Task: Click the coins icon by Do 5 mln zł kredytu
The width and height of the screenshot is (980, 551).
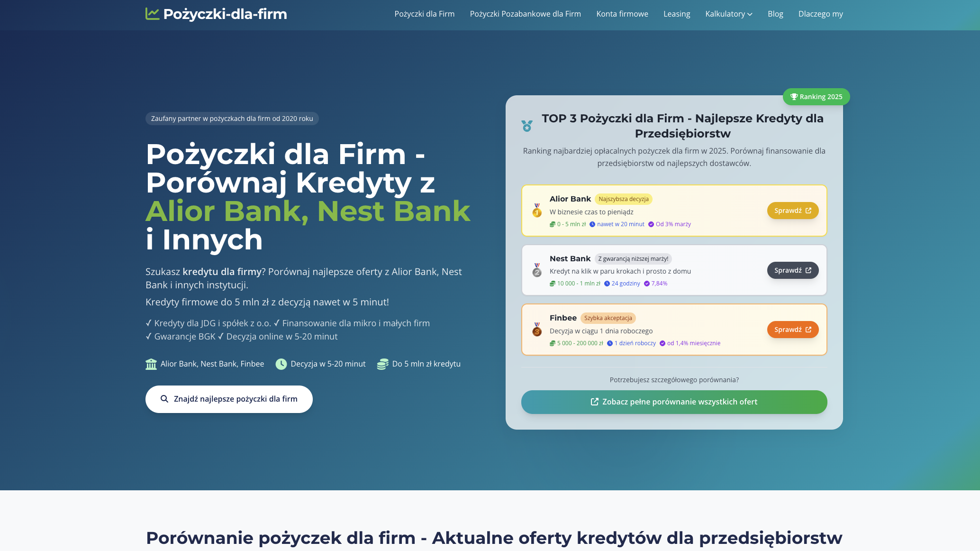Action: [383, 364]
